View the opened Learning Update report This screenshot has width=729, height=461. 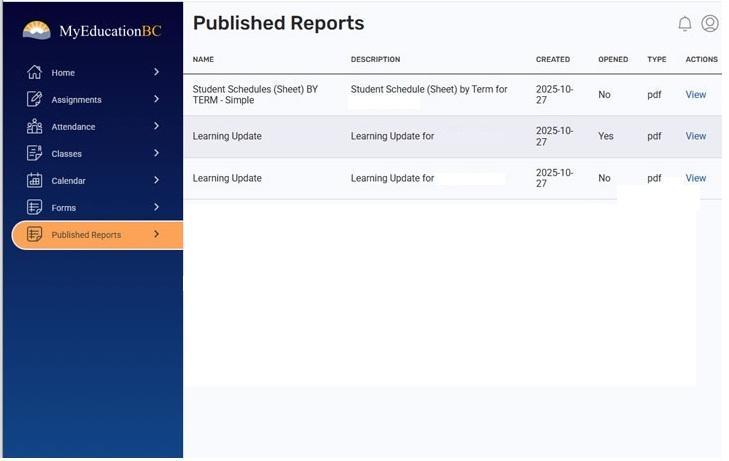tap(696, 136)
